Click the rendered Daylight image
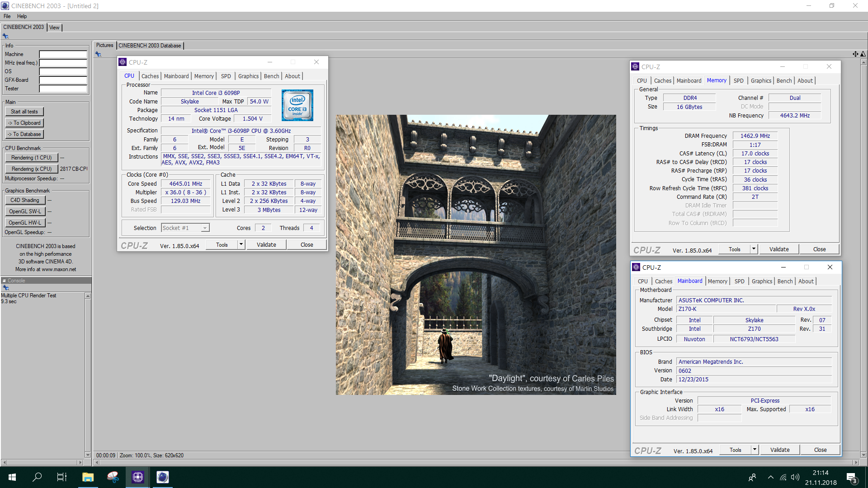Viewport: 868px width, 488px height. coord(476,254)
